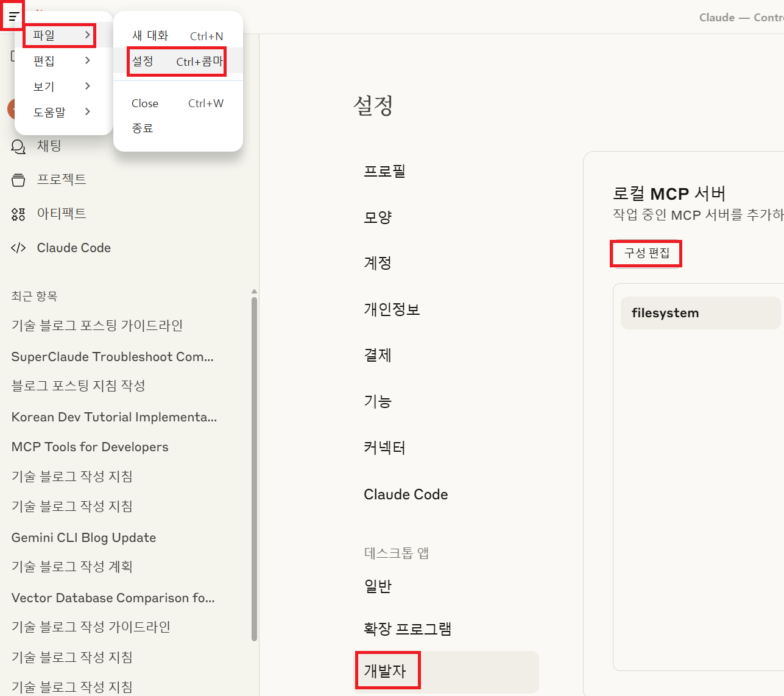The height and width of the screenshot is (696, 784).
Task: Expand the 파일 submenu chevron
Action: [88, 35]
